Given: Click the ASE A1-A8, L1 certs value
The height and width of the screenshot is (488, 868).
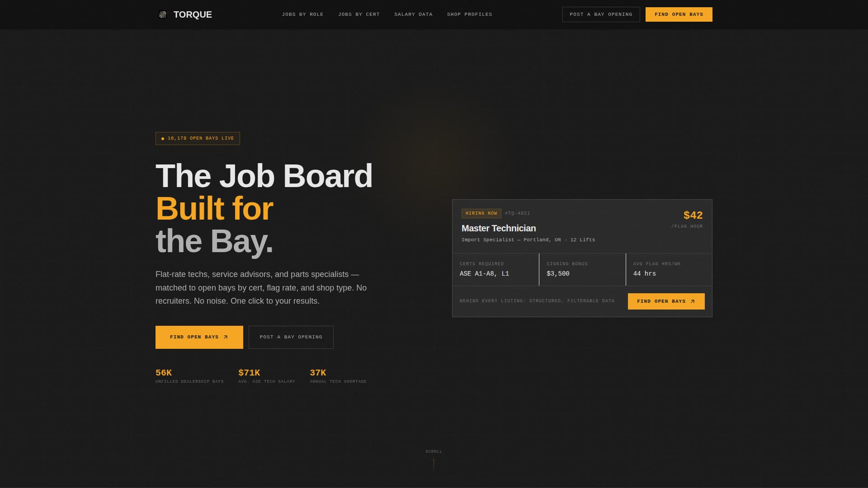Looking at the screenshot, I should click(484, 274).
